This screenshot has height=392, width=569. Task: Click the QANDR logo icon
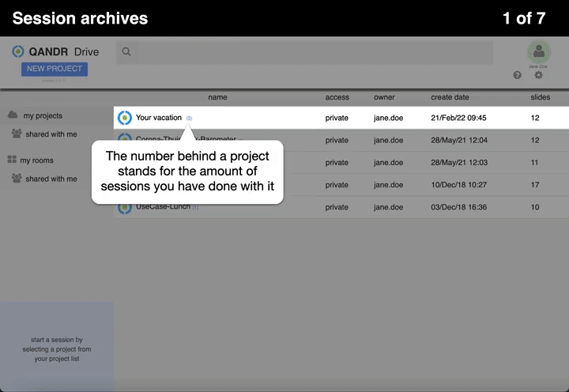point(17,51)
